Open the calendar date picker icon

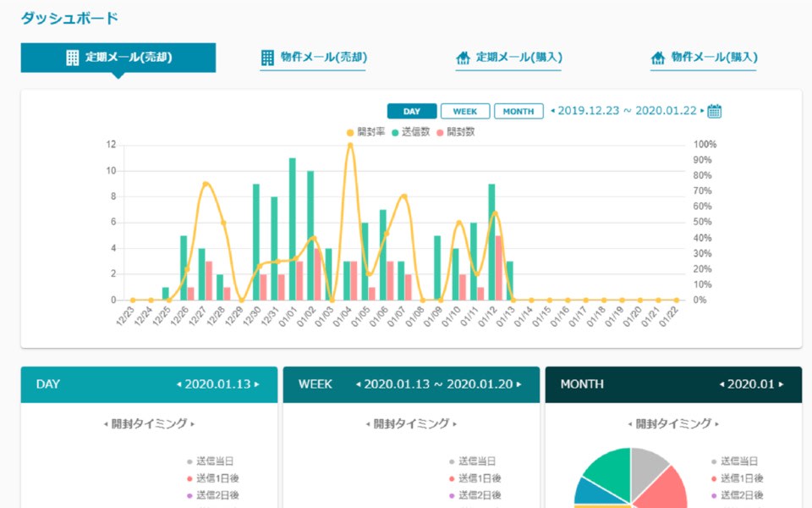714,111
